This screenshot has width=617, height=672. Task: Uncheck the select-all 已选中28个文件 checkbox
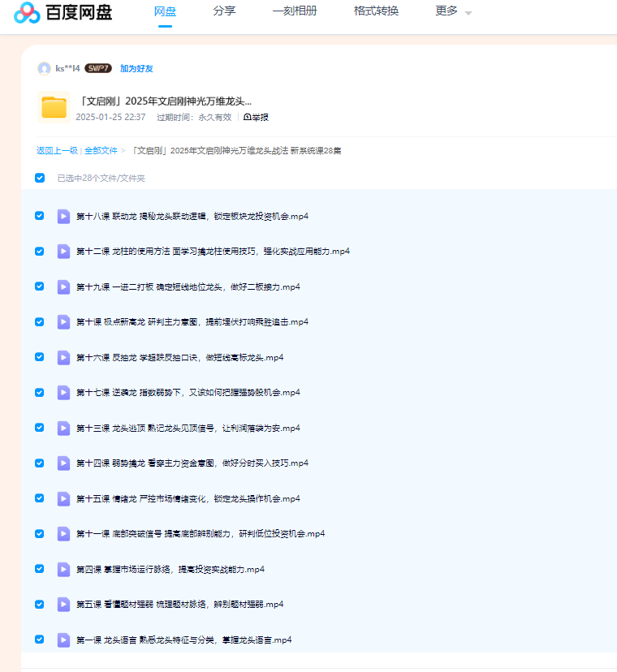click(x=40, y=178)
